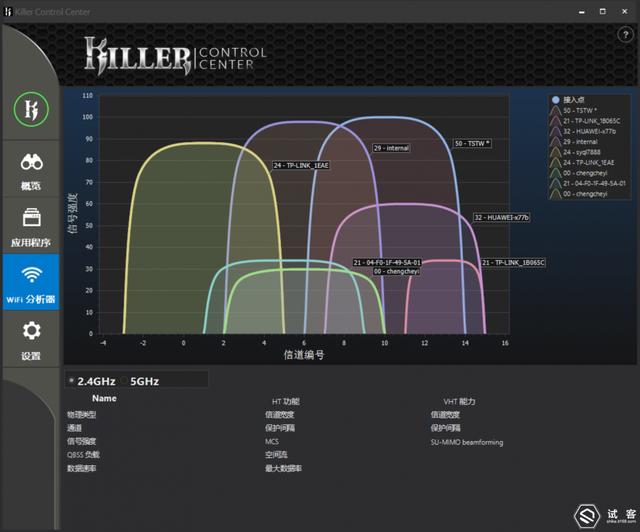Open the Overview binoculars section
This screenshot has height=532, width=640.
click(31, 171)
